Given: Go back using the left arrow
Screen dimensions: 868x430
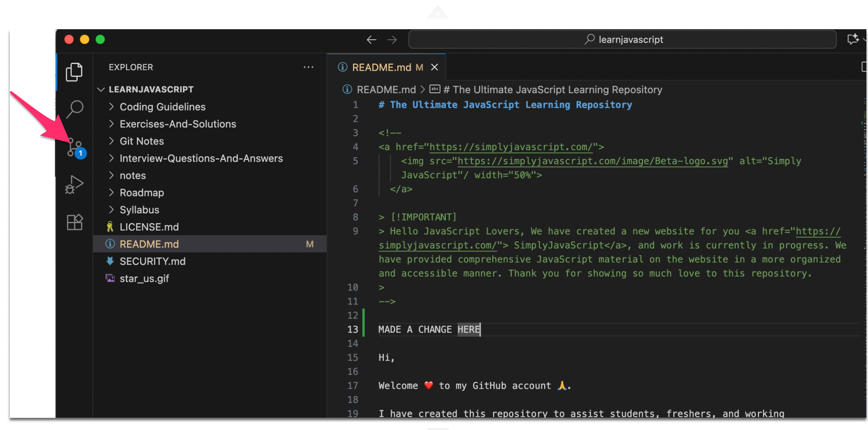Looking at the screenshot, I should tap(372, 40).
